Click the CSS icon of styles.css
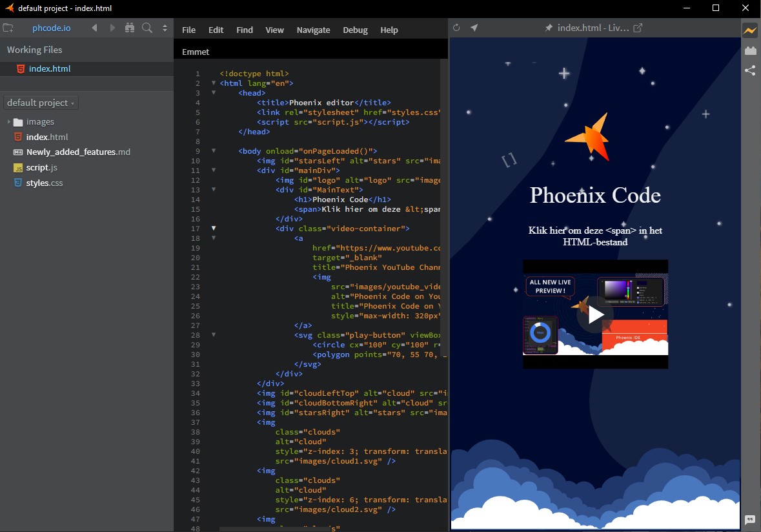The image size is (761, 532). [x=18, y=183]
